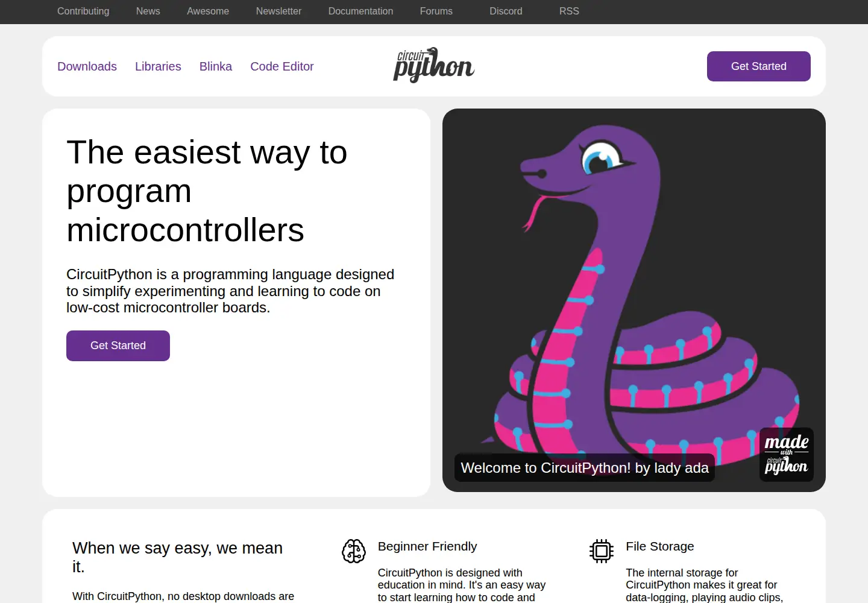This screenshot has height=603, width=868.
Task: Click 'Welcome to CircuitPython! by lady ada' caption
Action: tap(585, 468)
